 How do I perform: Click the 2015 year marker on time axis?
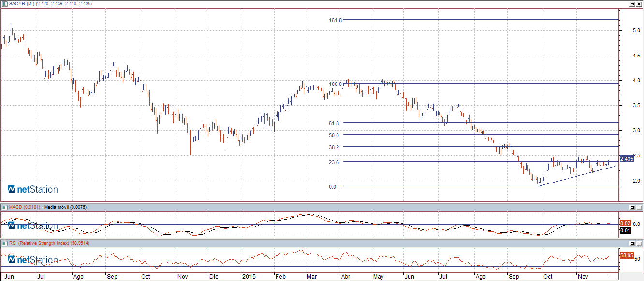pos(249,277)
